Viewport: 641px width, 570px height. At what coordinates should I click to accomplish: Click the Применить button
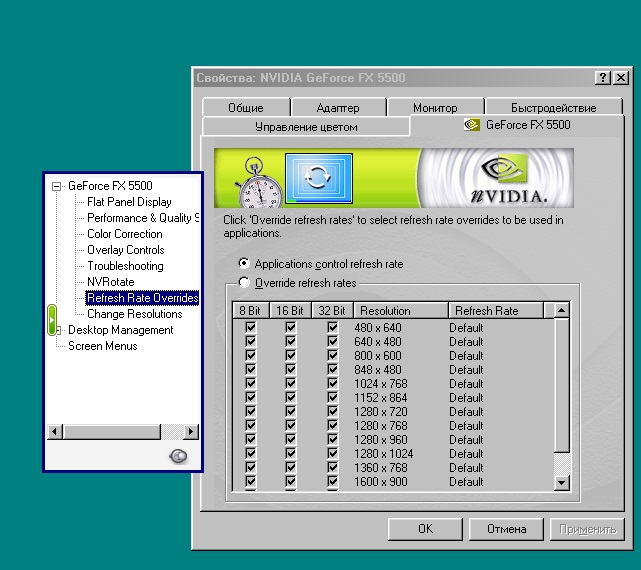point(587,529)
